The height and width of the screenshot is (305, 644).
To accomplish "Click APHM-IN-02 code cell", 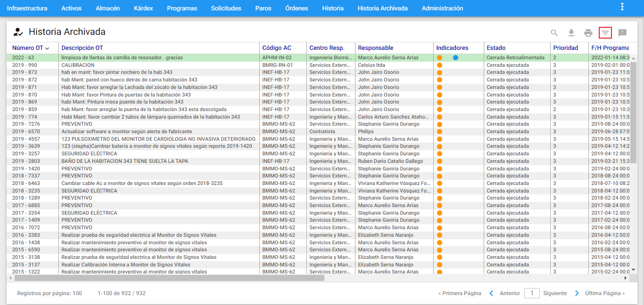I will (x=277, y=58).
